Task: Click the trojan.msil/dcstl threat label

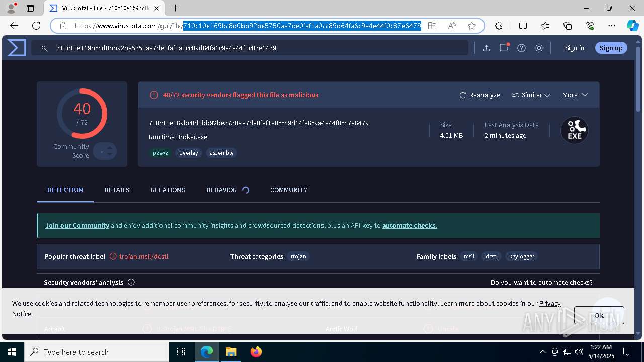Action: point(143,256)
